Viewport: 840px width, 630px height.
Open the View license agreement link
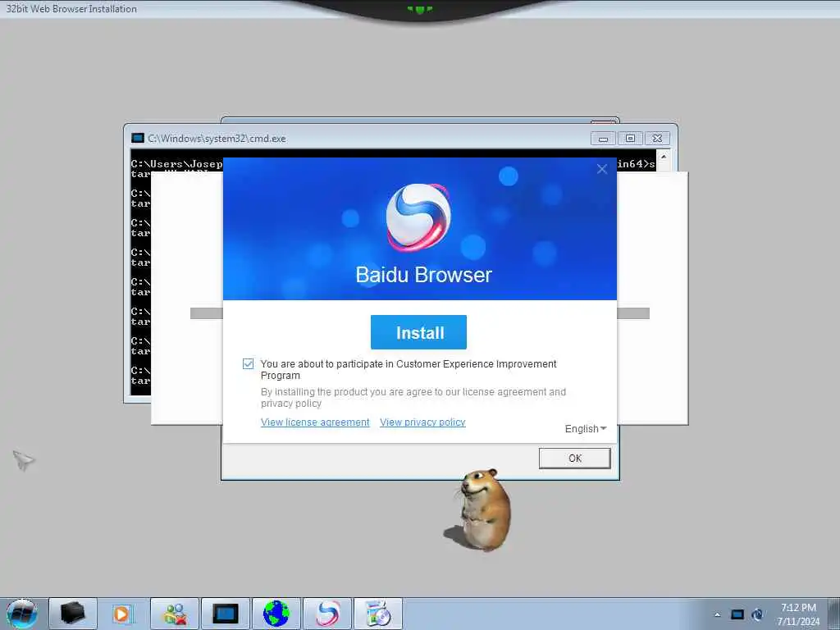click(x=315, y=422)
